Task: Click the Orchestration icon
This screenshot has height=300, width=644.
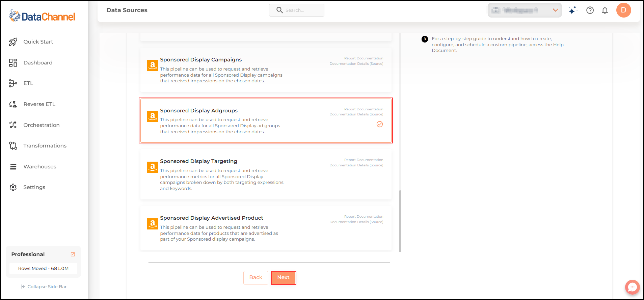Action: (13, 125)
